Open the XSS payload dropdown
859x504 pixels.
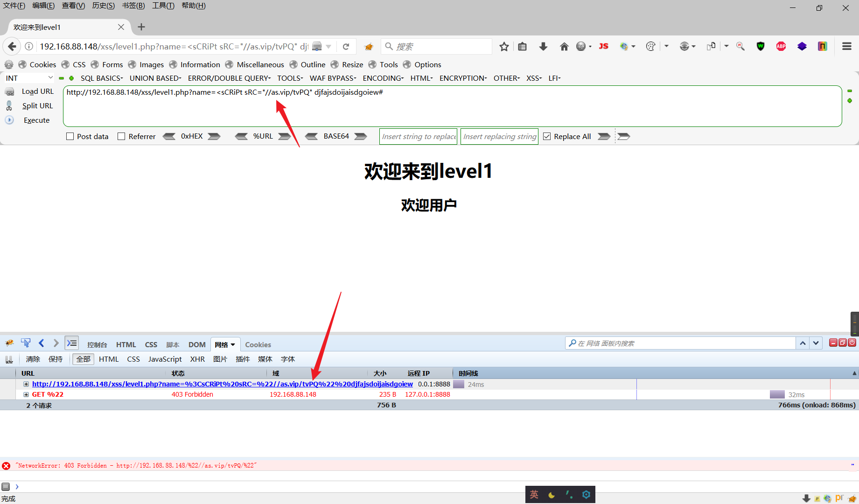[533, 78]
